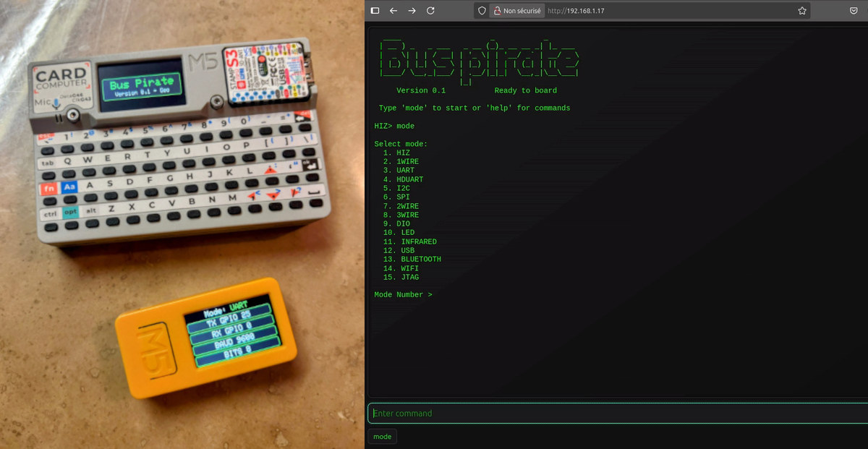Bookmark this page with the star icon

point(802,11)
